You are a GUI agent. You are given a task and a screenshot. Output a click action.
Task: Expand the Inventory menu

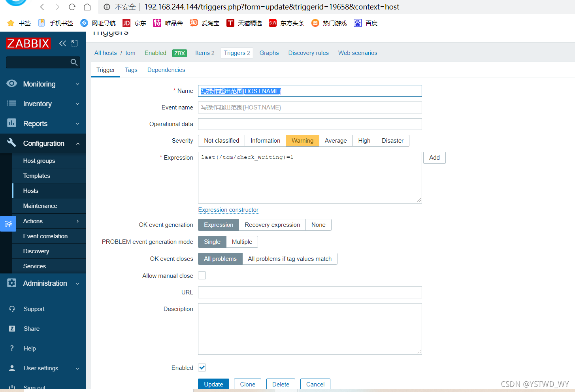[43, 104]
